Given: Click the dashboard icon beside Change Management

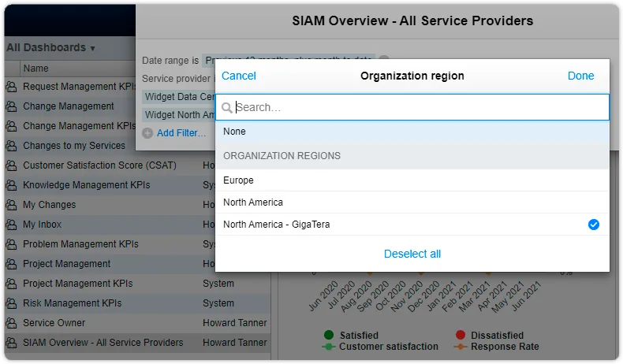Looking at the screenshot, I should click(x=12, y=106).
